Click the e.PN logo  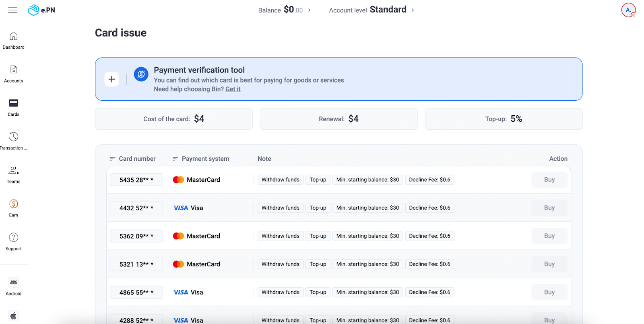click(41, 10)
